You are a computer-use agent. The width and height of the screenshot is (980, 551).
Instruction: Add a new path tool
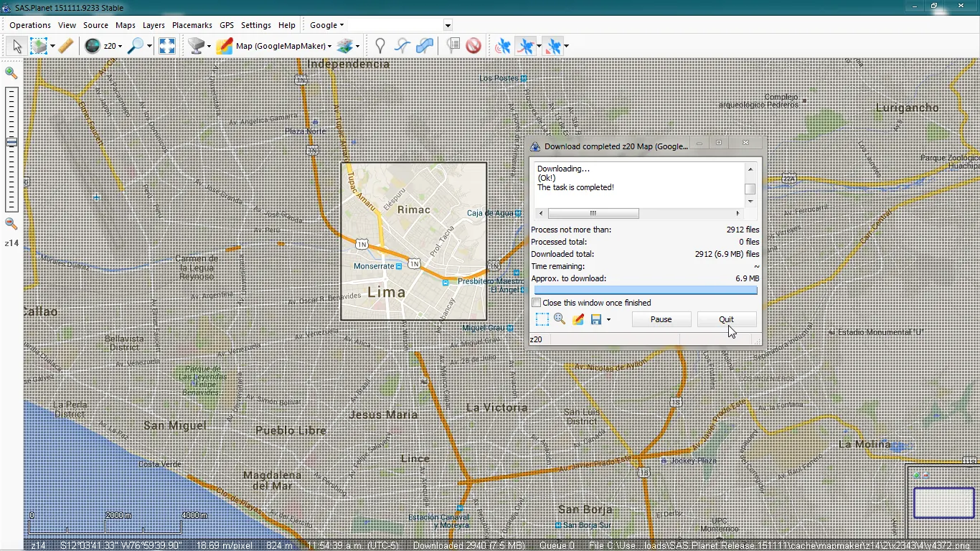coord(402,46)
